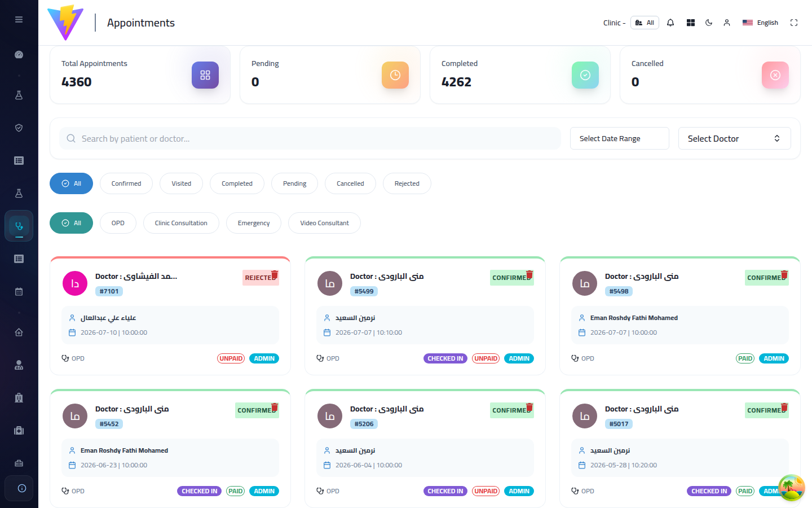Open the apps grid icon in header

tap(690, 23)
